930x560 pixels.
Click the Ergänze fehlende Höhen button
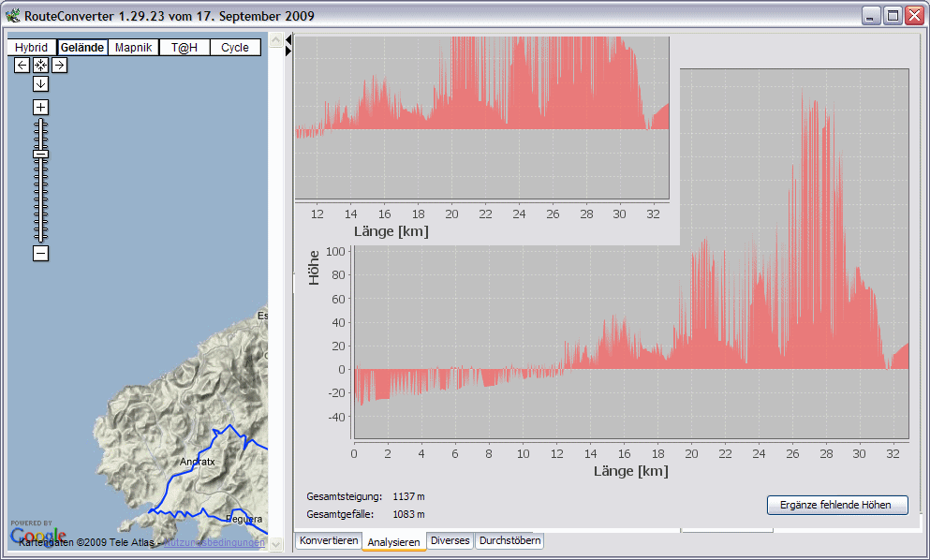[837, 505]
